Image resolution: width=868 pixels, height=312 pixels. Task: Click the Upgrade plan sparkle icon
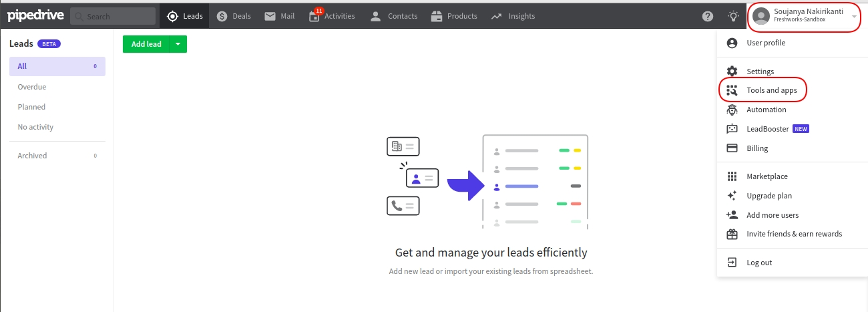732,196
